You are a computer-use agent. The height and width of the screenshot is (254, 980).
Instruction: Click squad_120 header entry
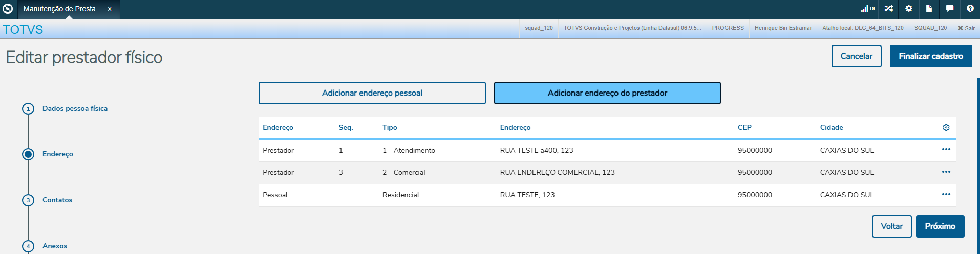[539, 28]
